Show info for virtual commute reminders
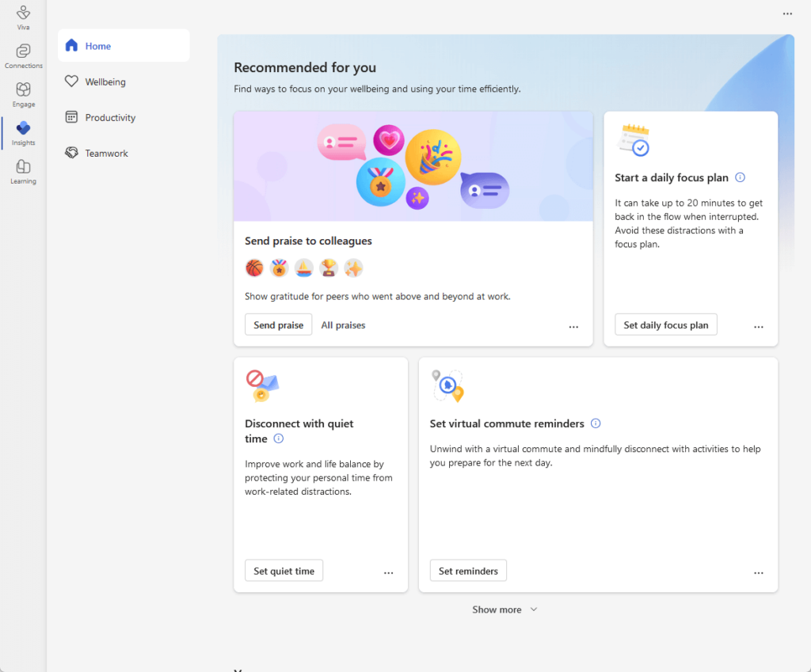811x672 pixels. pos(596,423)
